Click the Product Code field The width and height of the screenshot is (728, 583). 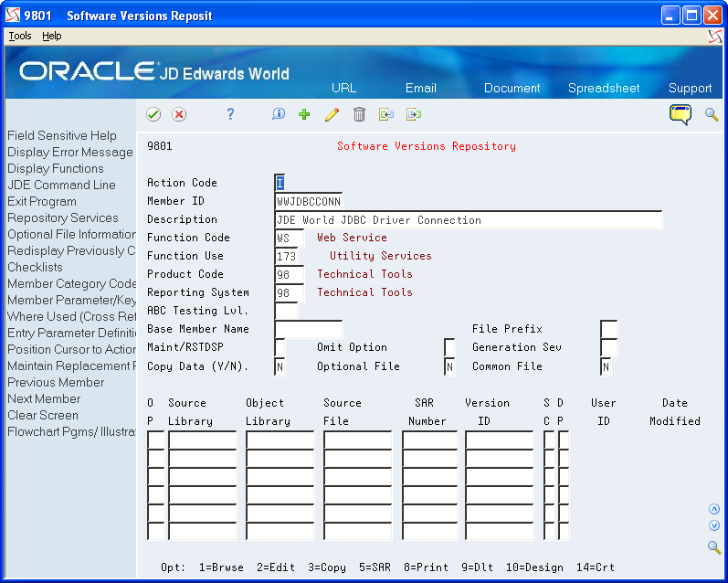[x=290, y=274]
